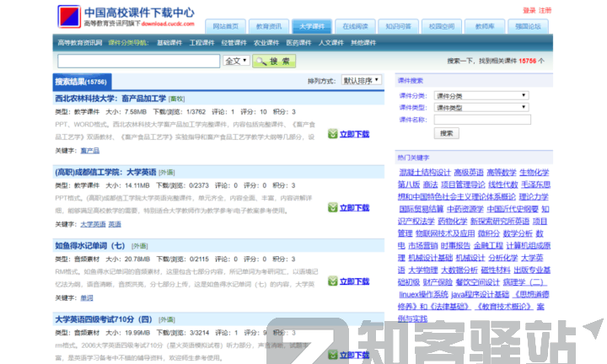The width and height of the screenshot is (607, 364).
Task: Click hot keyword 高级英语
Action: click(x=469, y=173)
